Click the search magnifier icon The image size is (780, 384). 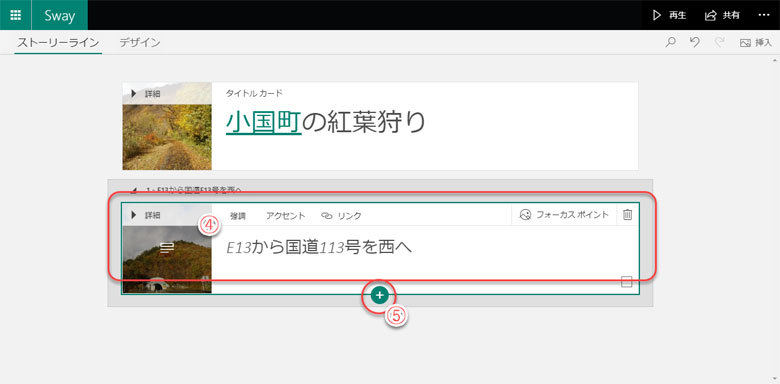tap(671, 43)
